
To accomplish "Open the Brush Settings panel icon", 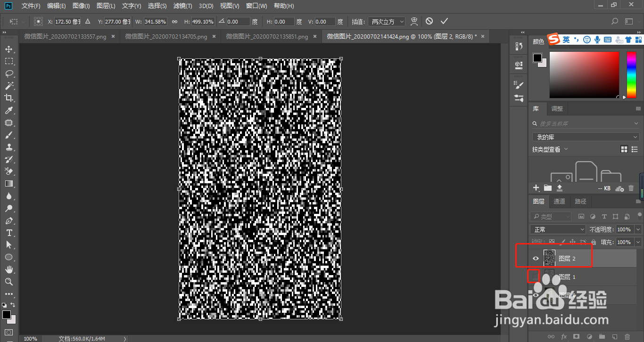I will tap(519, 85).
